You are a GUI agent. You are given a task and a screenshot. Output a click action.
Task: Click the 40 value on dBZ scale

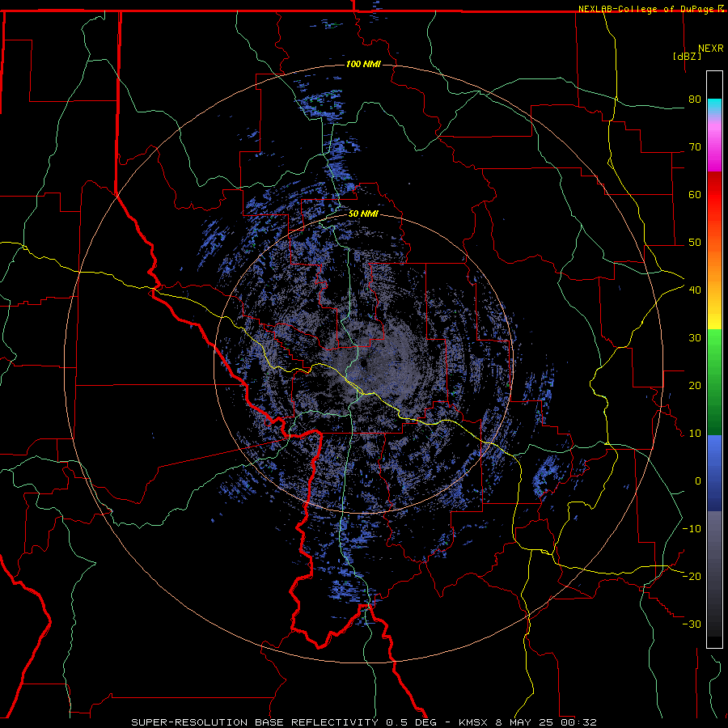coord(695,290)
